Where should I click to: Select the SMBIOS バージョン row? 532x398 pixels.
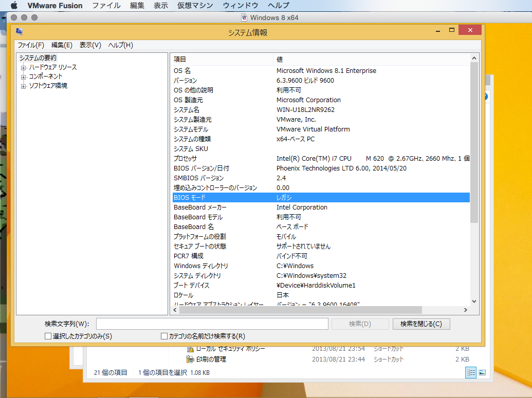coord(321,178)
